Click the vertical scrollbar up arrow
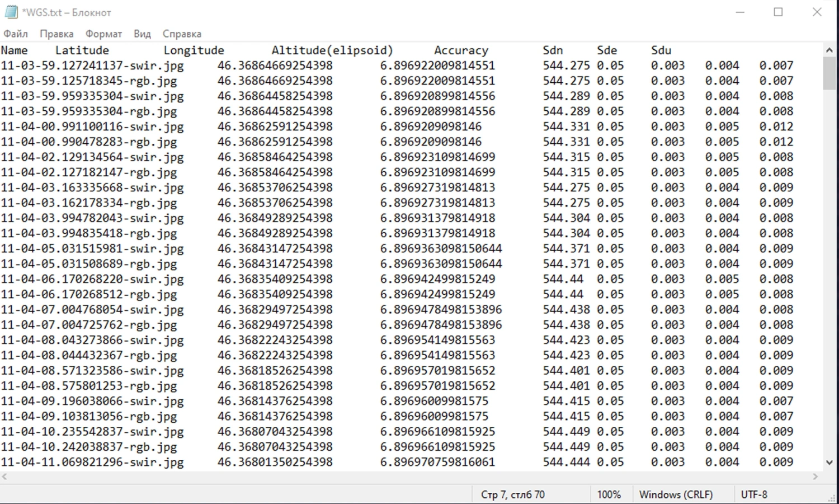839x504 pixels. [829, 50]
